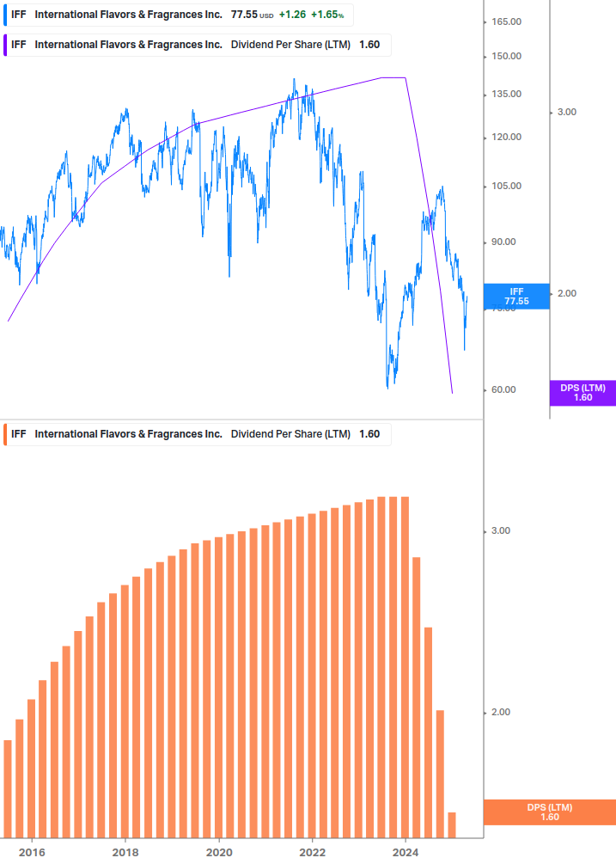Click the IFF price legend 77.55 USD

[x=179, y=15]
